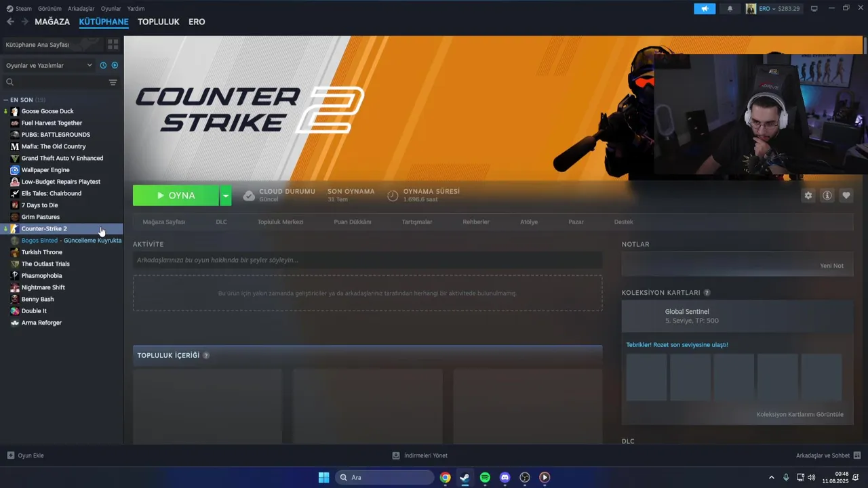Open game info icon
Screen dimensions: 868x488
coord(827,195)
